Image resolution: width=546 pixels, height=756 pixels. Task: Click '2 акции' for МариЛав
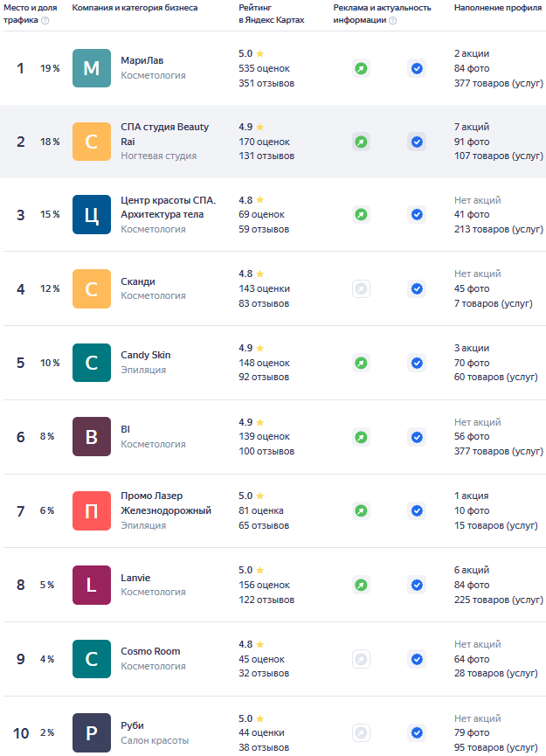[x=472, y=53]
